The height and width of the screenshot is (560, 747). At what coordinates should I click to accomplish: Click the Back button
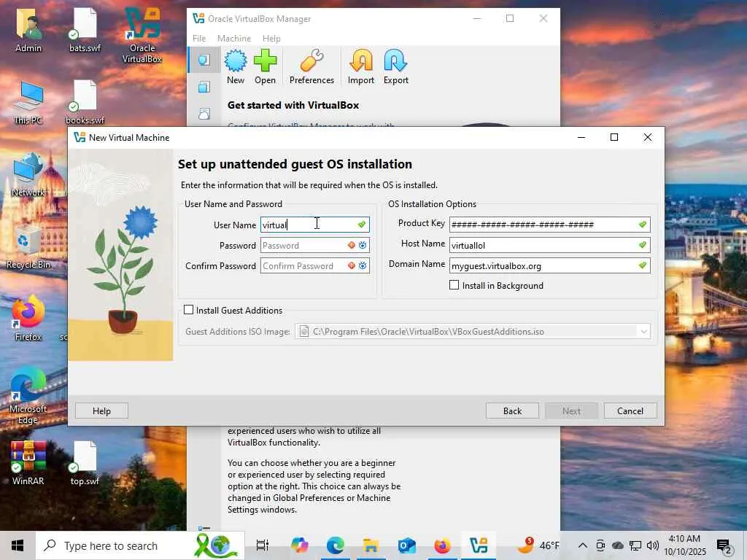[512, 411]
